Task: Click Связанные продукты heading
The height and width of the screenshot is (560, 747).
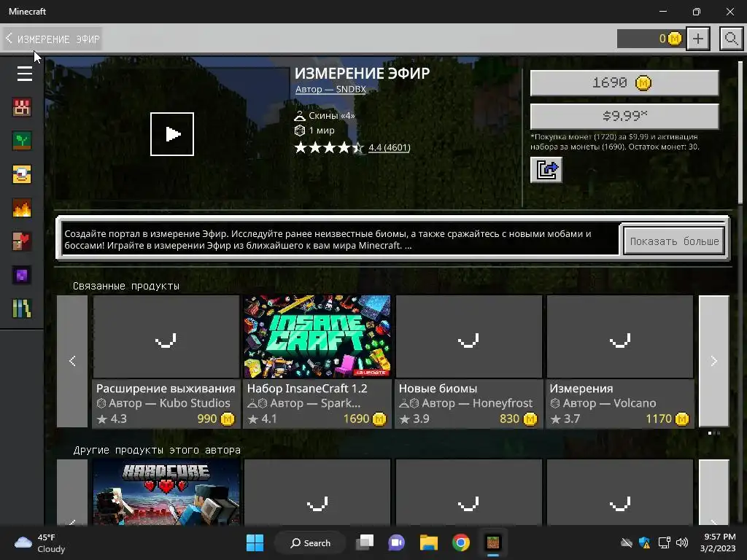Action: tap(126, 286)
